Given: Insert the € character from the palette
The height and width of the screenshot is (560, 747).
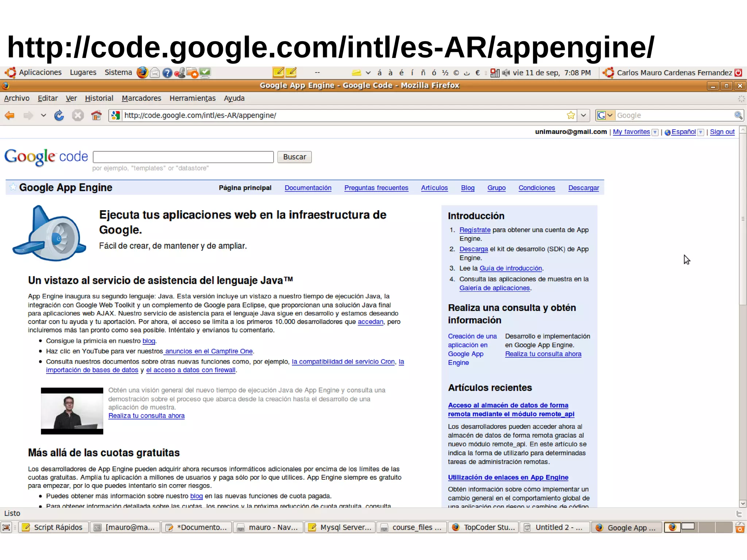Looking at the screenshot, I should point(477,73).
